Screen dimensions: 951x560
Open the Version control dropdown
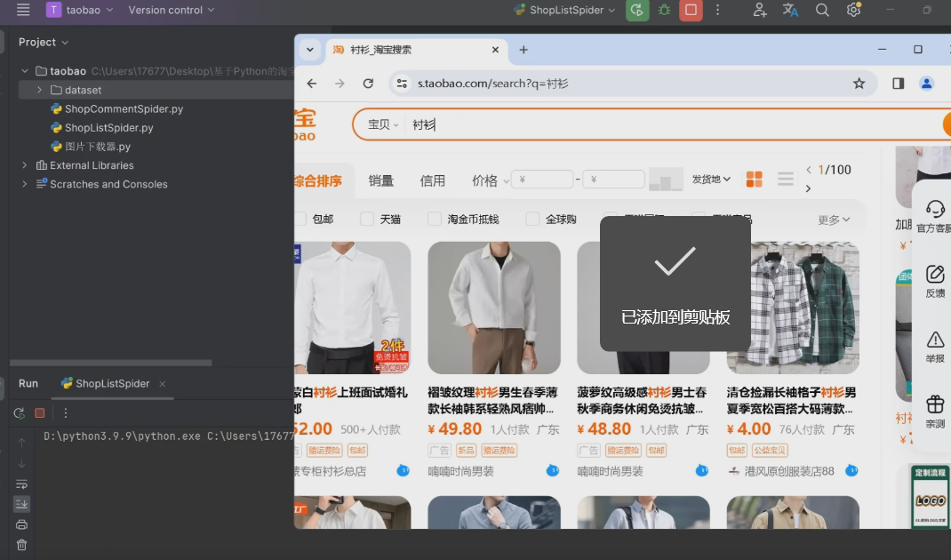point(171,10)
